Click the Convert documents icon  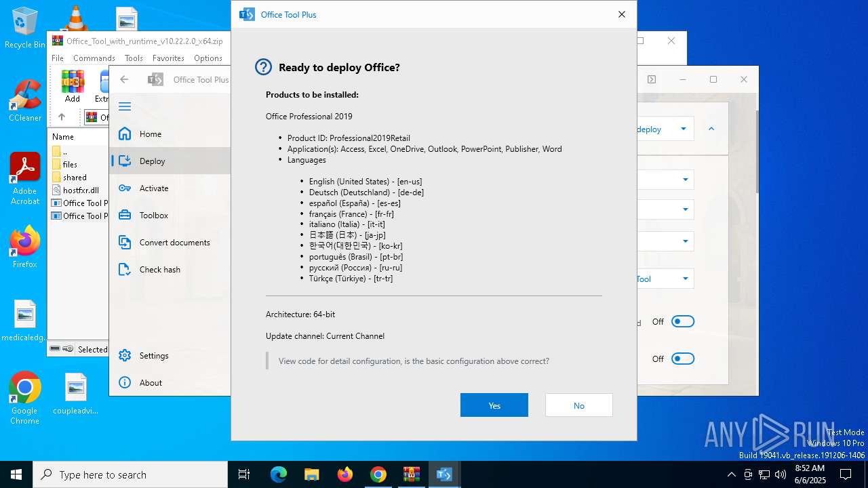[x=125, y=243]
